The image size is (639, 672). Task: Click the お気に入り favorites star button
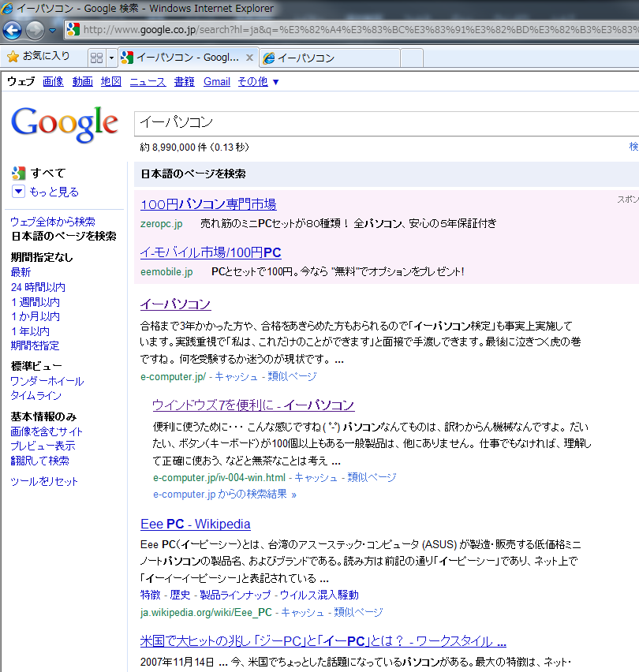point(39,57)
